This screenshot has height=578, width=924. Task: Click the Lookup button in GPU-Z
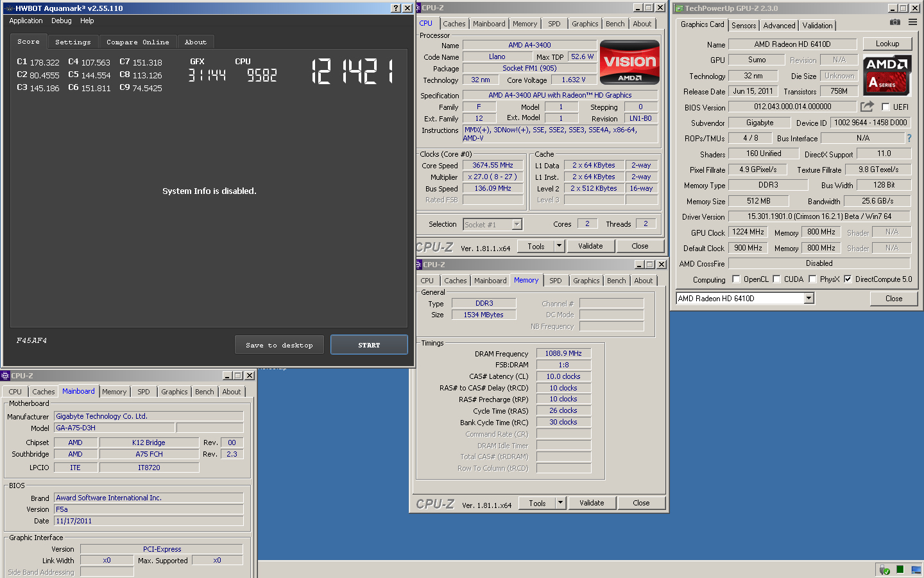tap(887, 44)
